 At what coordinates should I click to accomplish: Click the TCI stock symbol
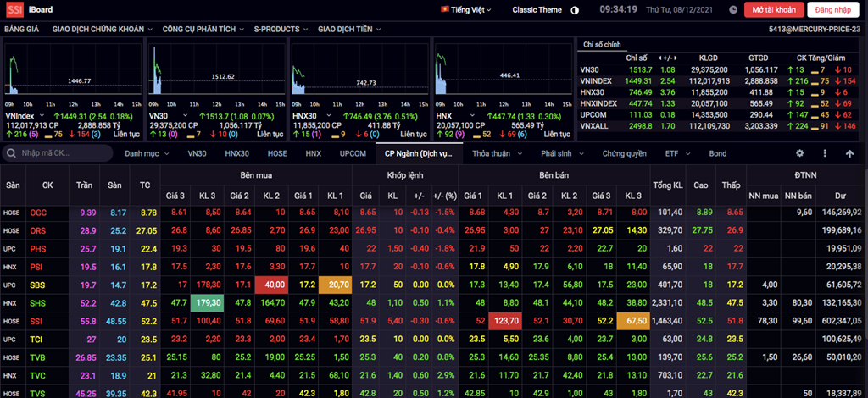click(x=36, y=340)
